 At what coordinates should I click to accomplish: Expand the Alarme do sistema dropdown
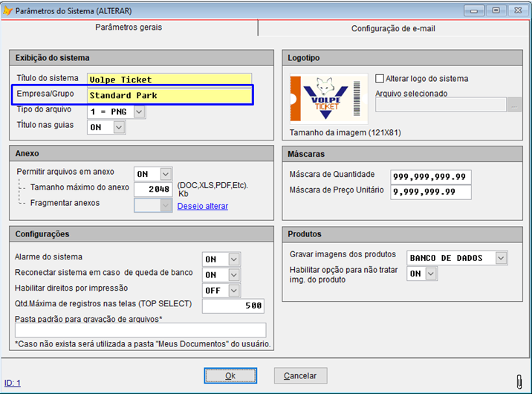coord(234,259)
